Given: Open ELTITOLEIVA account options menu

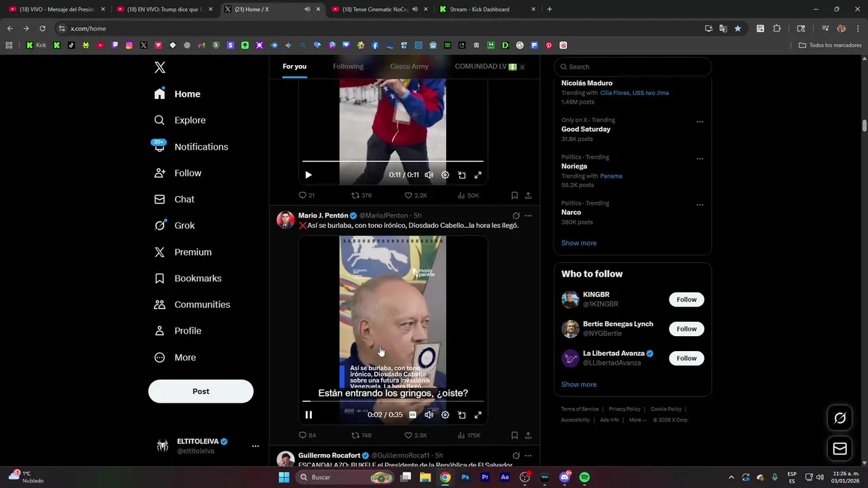Looking at the screenshot, I should (x=255, y=446).
